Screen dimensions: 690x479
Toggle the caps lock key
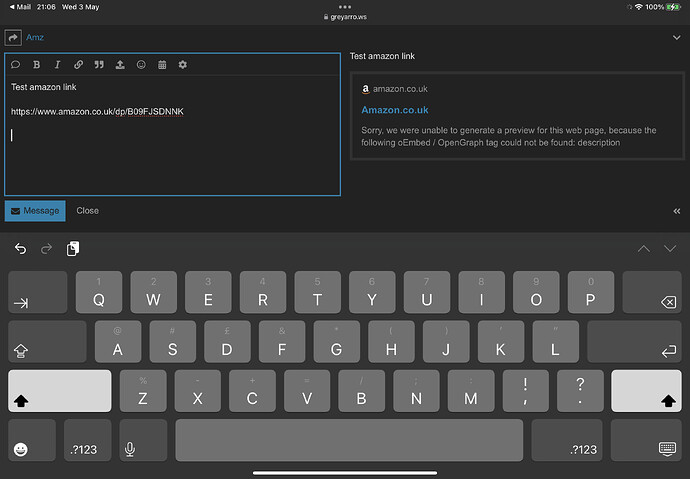coord(48,341)
